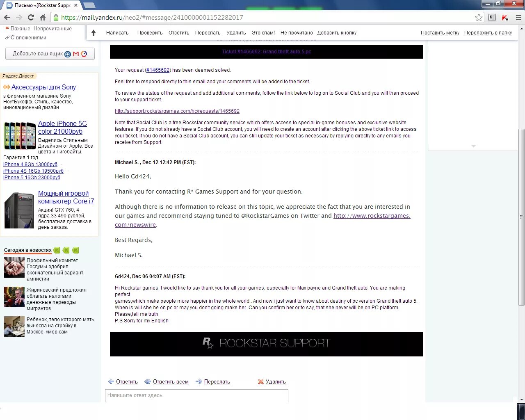Open the Жириновский предложил news item

[x=56, y=299]
